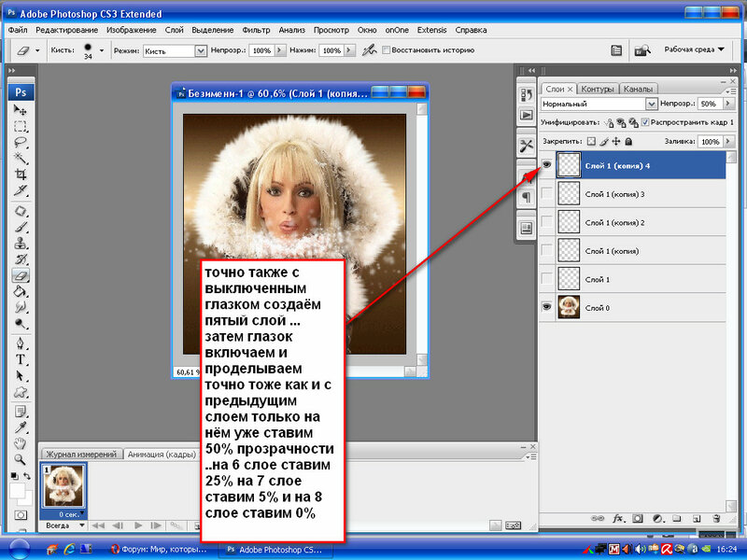
Task: Add a layer mask
Action: [638, 519]
